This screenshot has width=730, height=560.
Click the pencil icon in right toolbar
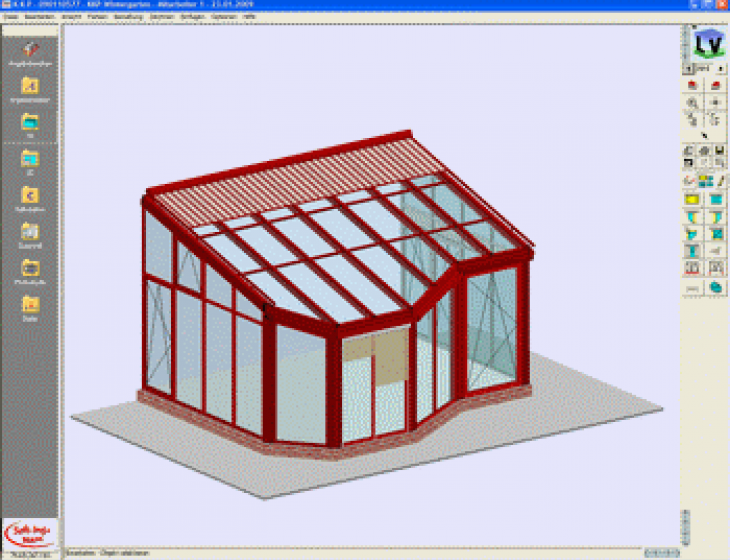[721, 182]
